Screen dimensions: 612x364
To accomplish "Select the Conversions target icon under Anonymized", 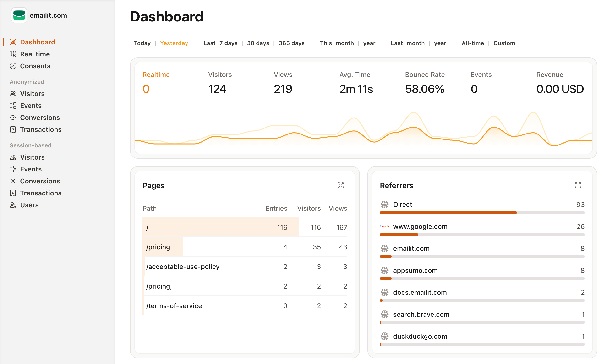I will coord(13,118).
